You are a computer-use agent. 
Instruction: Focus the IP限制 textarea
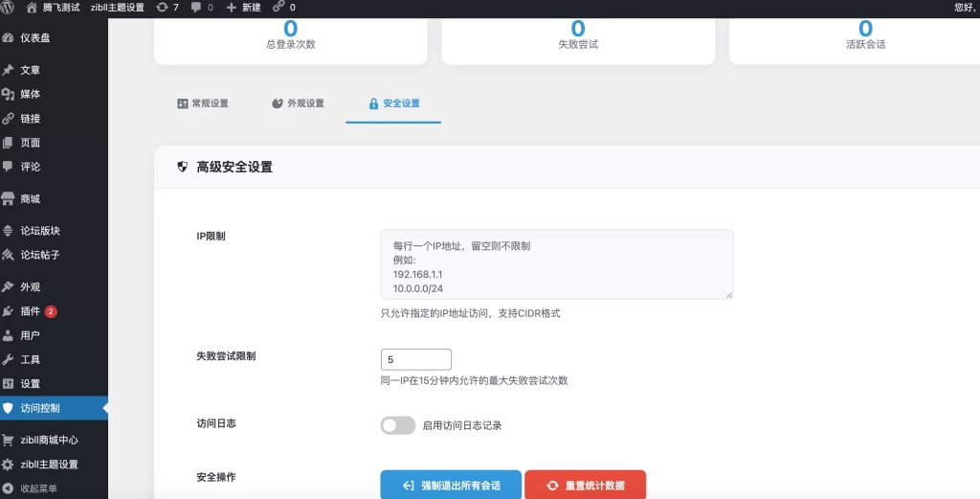tap(556, 263)
